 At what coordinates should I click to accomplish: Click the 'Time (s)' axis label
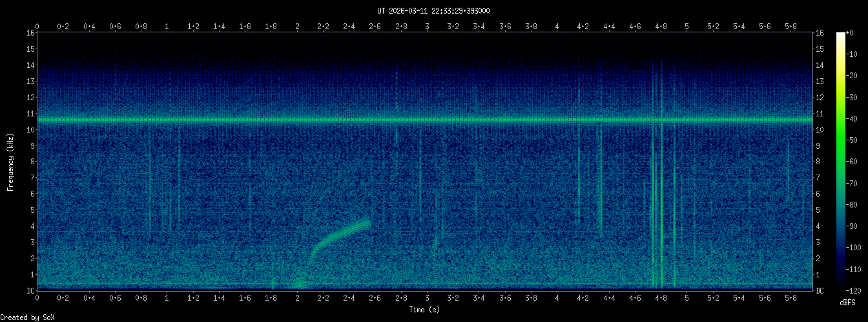click(426, 310)
